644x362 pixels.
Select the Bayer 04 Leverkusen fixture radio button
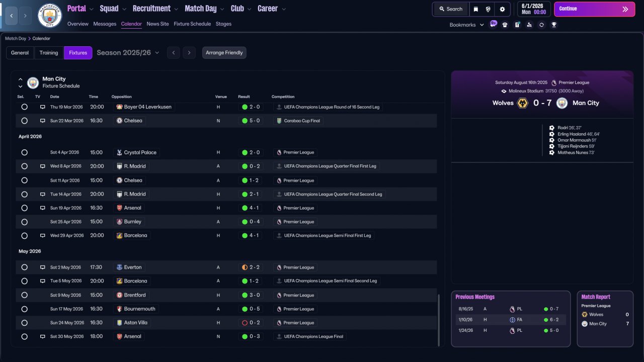pos(24,107)
